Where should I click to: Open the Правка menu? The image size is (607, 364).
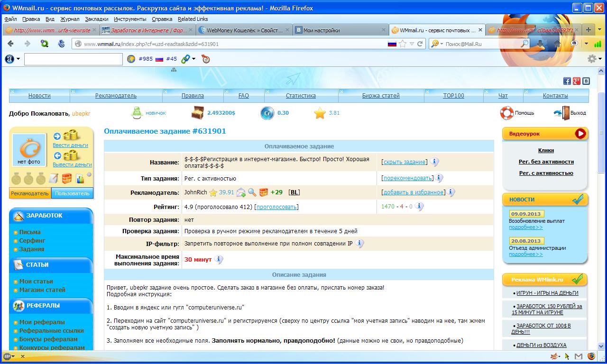click(31, 19)
